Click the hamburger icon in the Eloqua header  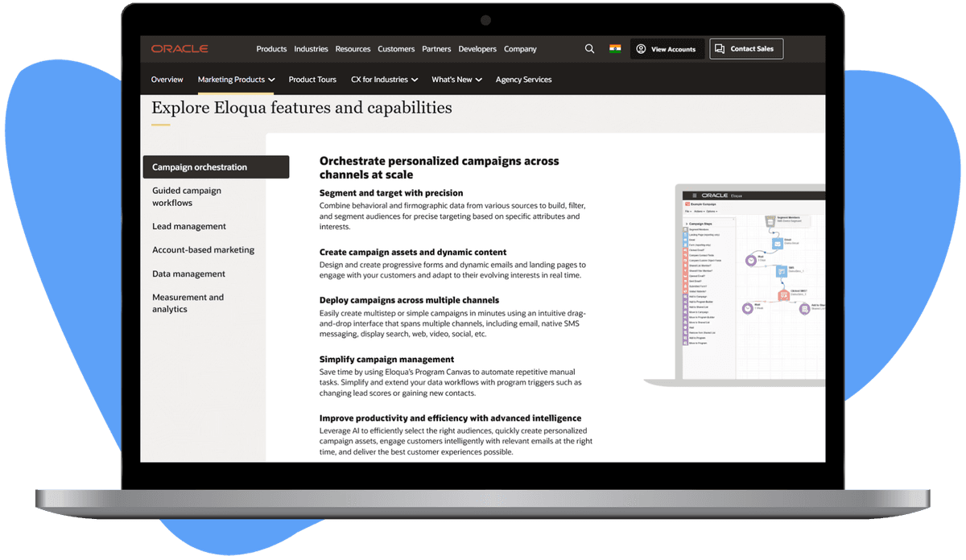693,196
